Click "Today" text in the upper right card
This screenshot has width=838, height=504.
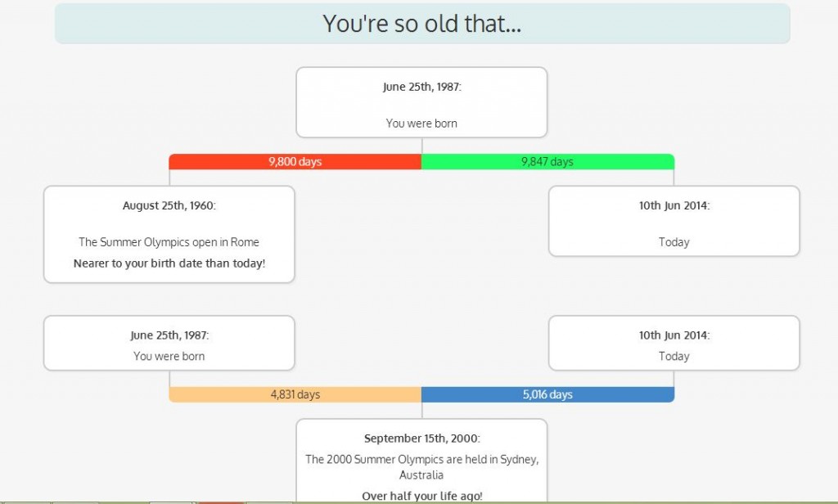point(674,242)
